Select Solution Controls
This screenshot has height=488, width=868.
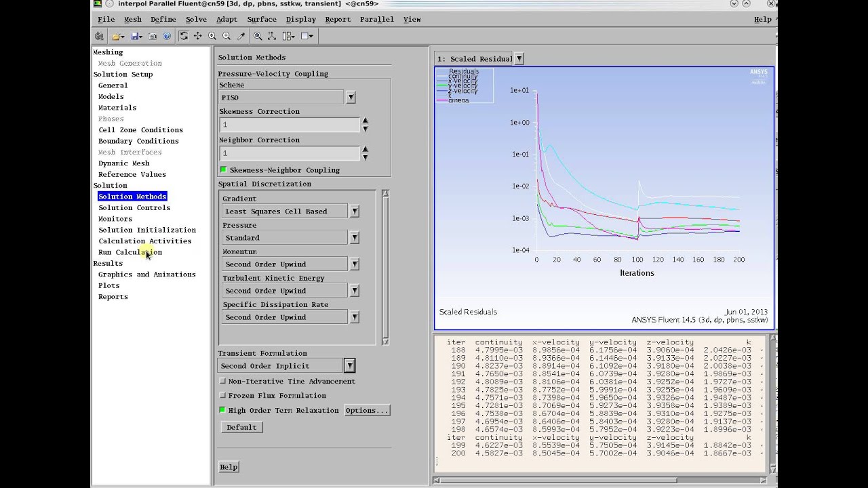tap(134, 207)
